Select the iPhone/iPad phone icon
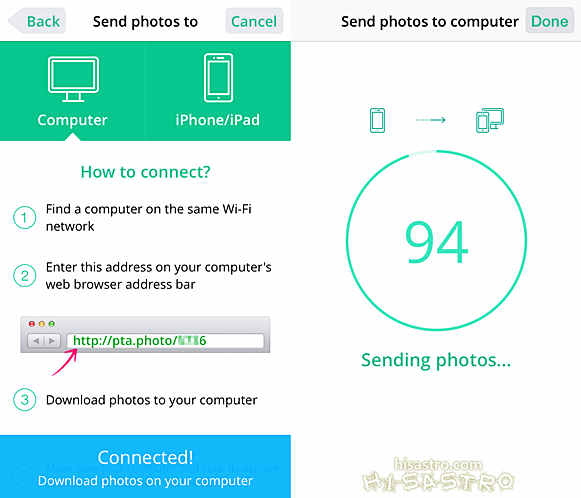 (x=219, y=77)
